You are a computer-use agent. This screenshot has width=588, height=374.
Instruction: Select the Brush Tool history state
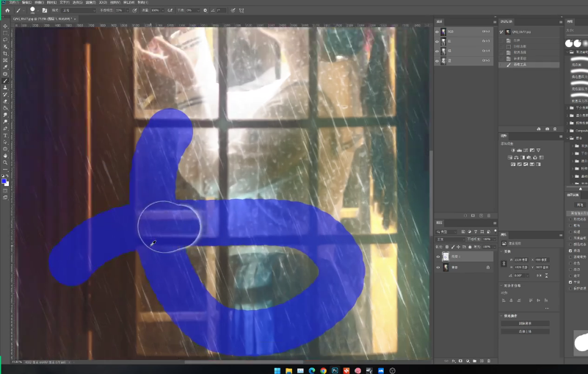pos(529,65)
